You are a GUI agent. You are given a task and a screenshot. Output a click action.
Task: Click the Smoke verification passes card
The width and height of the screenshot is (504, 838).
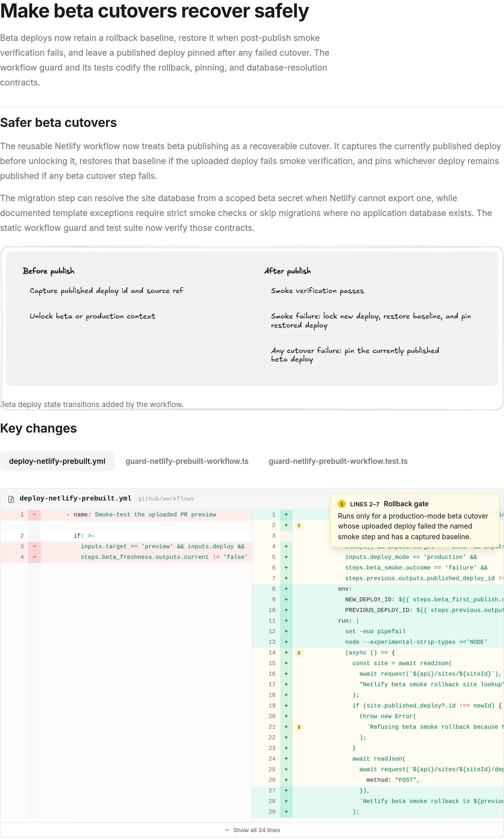(x=372, y=291)
